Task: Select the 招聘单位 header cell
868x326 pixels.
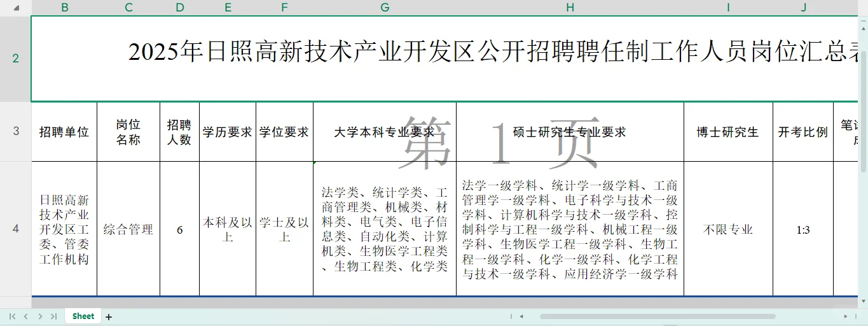Action: click(x=64, y=132)
